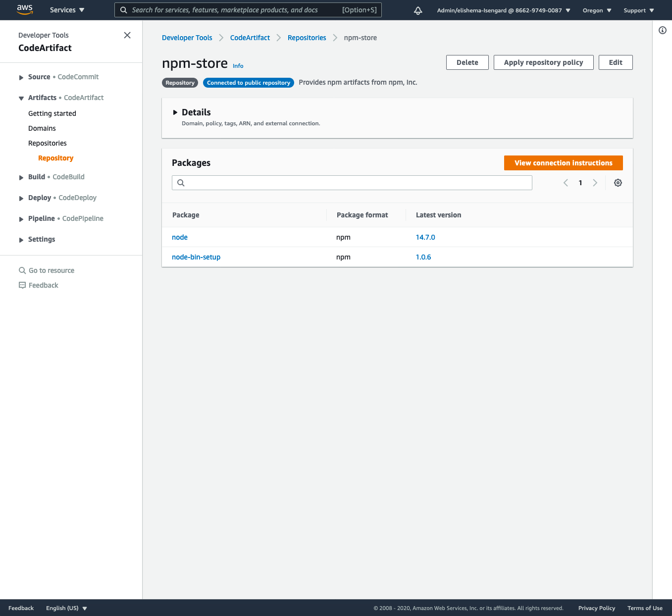Click the sidebar Feedback chat icon
Screen dimensions: 672x616
pos(22,285)
